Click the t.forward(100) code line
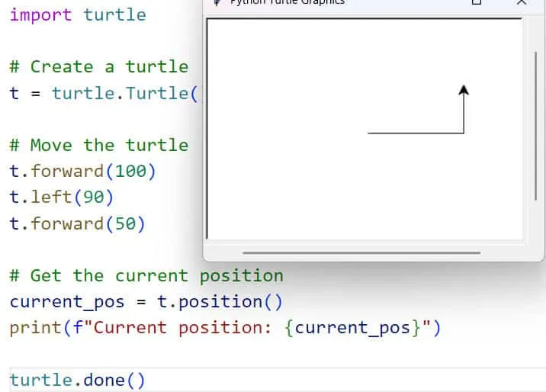The height and width of the screenshot is (392, 546). 82,171
